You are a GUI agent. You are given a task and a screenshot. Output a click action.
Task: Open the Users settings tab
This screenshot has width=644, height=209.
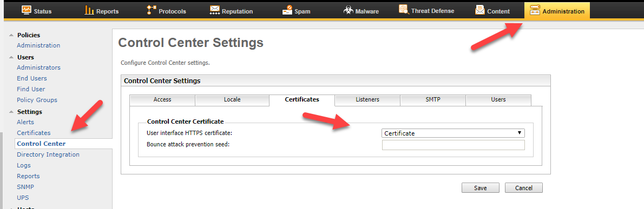coord(498,99)
